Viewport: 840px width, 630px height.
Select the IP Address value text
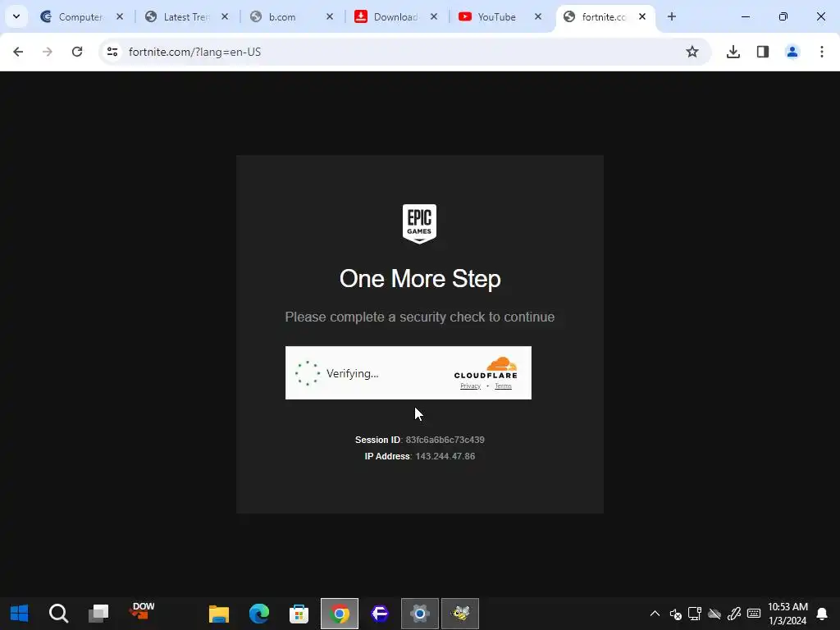pyautogui.click(x=445, y=456)
